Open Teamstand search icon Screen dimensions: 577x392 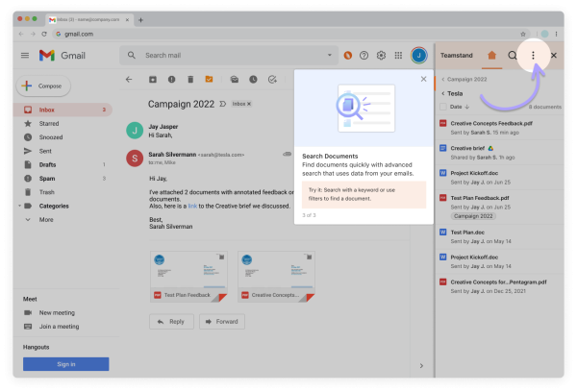point(513,55)
